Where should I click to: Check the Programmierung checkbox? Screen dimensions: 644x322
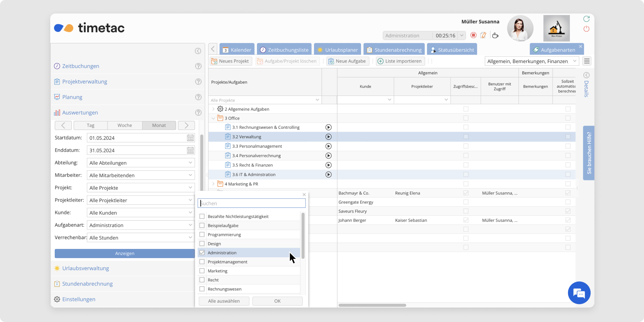coord(202,235)
